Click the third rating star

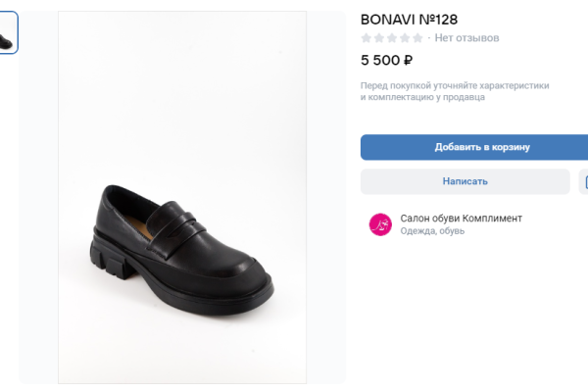(392, 38)
